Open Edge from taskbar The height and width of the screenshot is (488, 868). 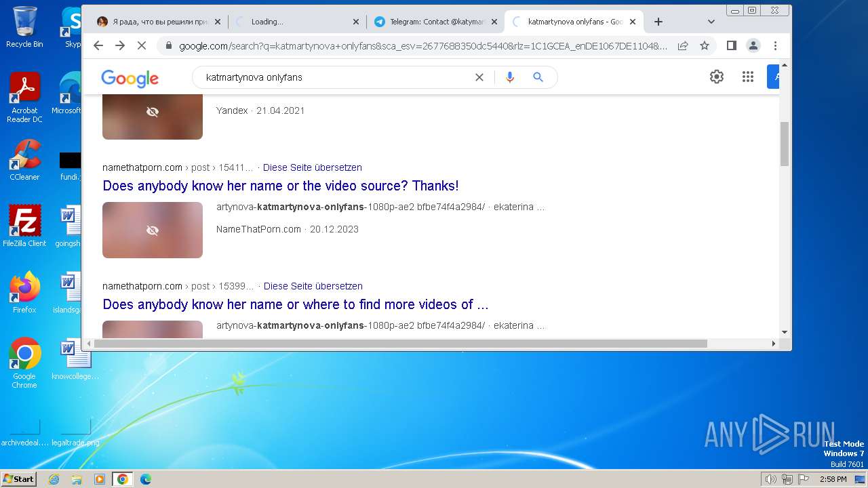tap(145, 479)
